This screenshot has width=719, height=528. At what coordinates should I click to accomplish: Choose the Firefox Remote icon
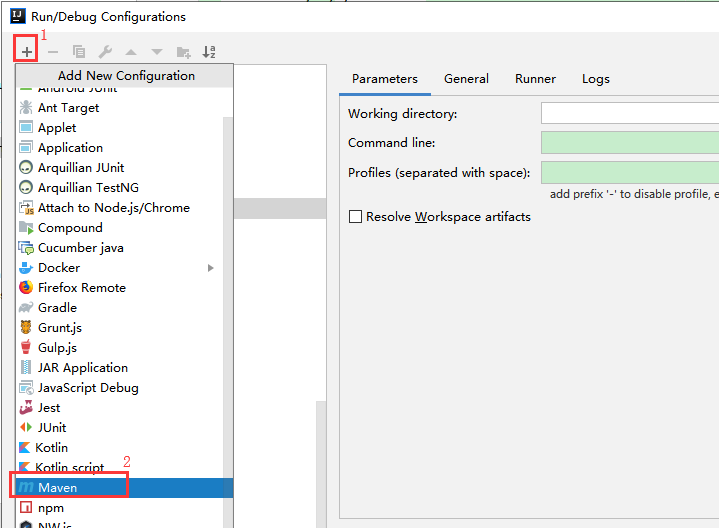[x=26, y=288]
